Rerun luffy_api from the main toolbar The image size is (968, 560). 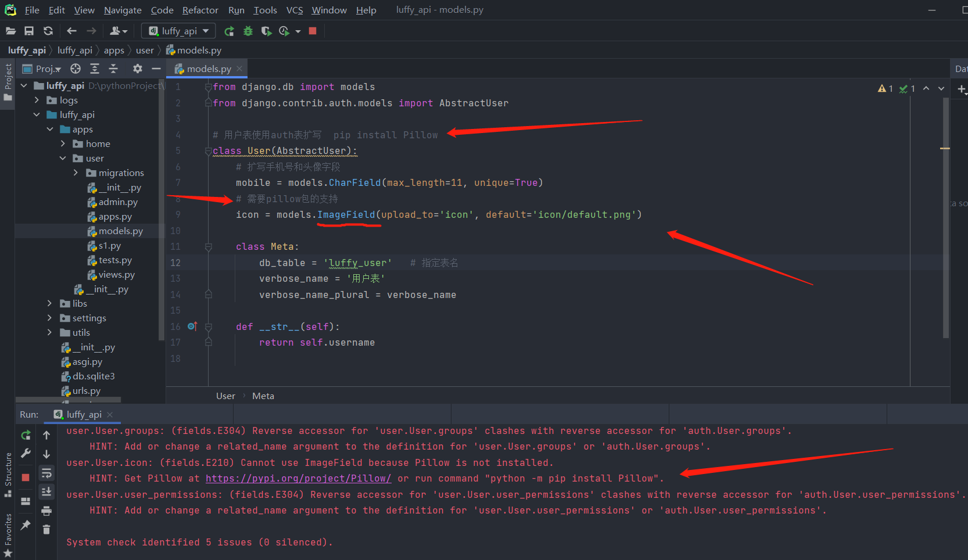click(x=230, y=31)
